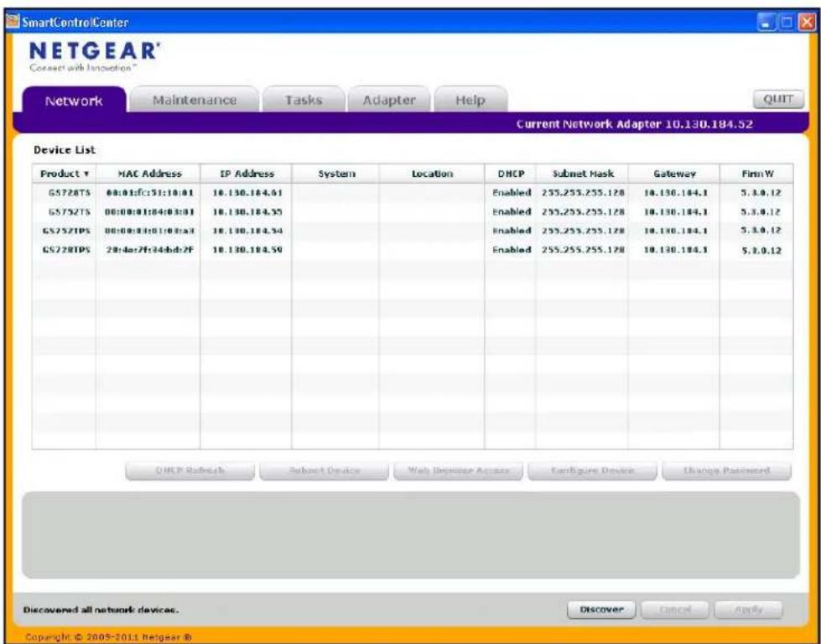The height and width of the screenshot is (644, 821).
Task: Click the SmartControlCenter title bar icon
Action: [x=13, y=23]
